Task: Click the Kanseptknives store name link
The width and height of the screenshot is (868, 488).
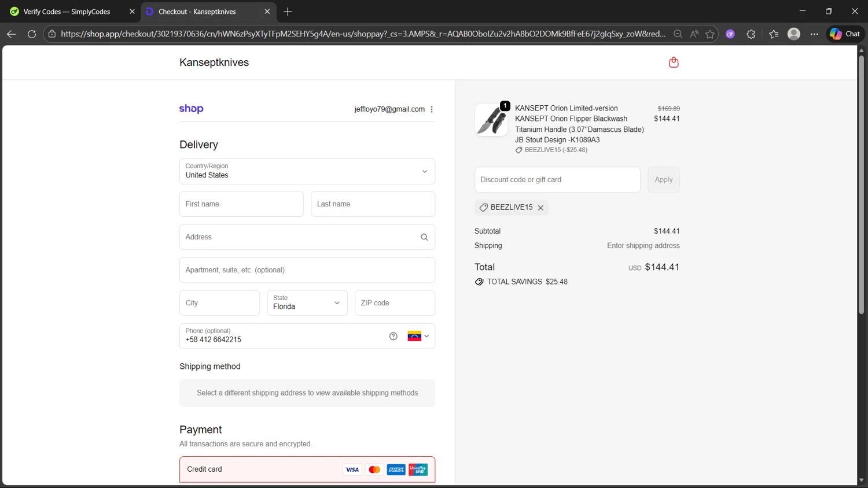Action: click(x=214, y=62)
